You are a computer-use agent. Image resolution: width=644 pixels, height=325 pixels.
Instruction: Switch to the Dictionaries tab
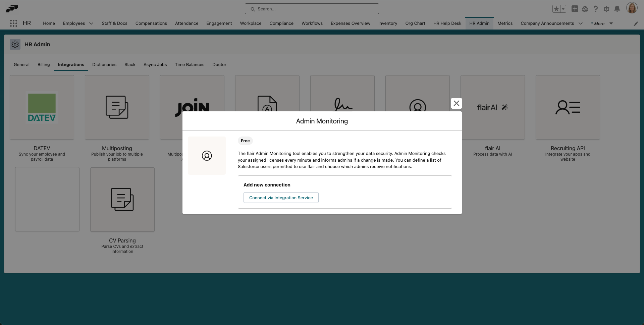(x=104, y=64)
